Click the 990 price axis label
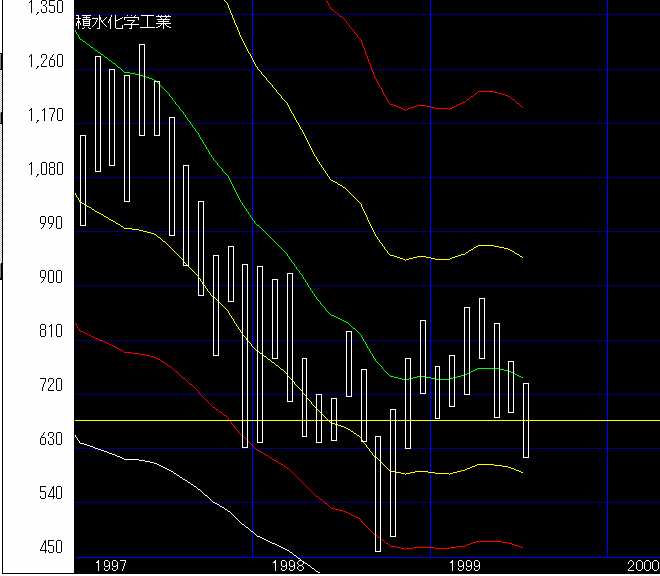The height and width of the screenshot is (576, 660). click(x=50, y=224)
